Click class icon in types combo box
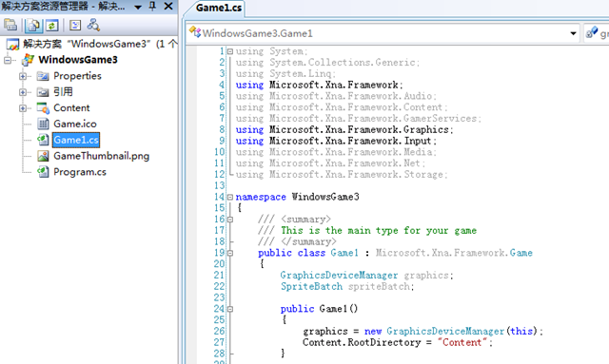 pyautogui.click(x=195, y=32)
